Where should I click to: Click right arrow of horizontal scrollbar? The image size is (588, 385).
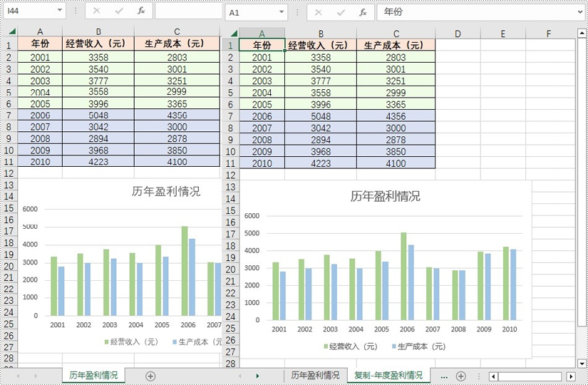click(x=571, y=376)
